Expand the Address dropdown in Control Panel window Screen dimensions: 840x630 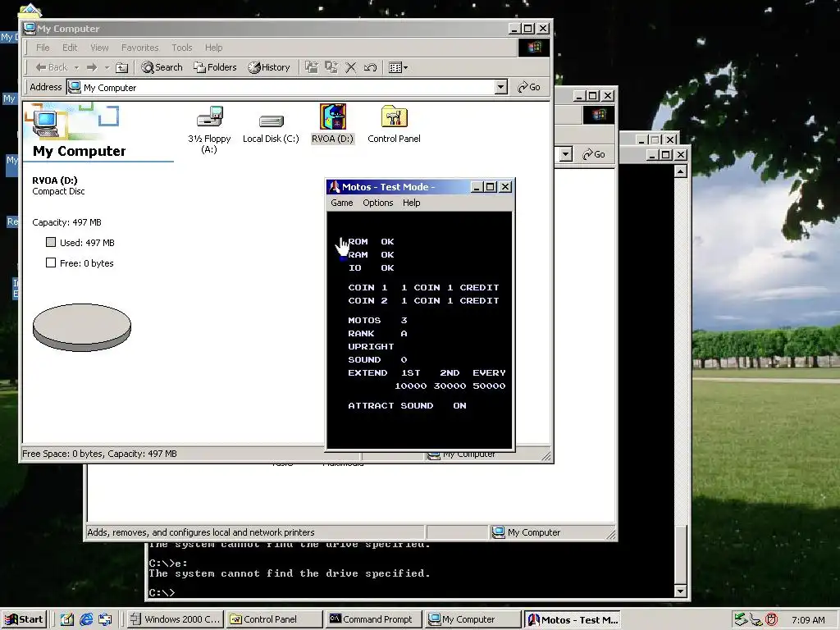tap(566, 154)
